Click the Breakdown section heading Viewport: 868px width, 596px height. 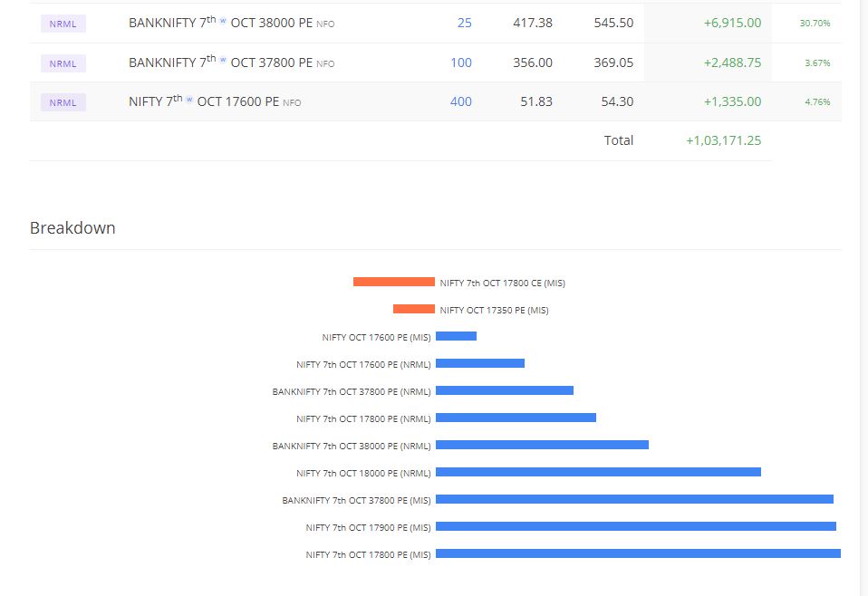click(72, 228)
